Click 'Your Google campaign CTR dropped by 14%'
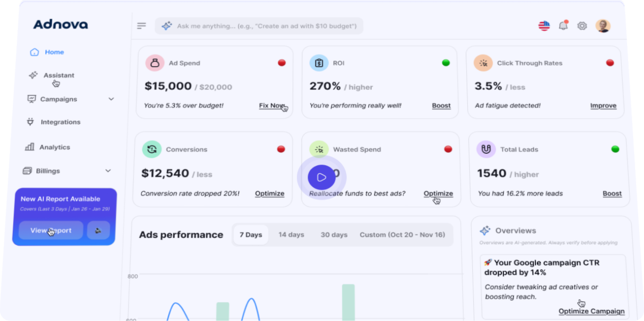This screenshot has width=644, height=321. (542, 267)
